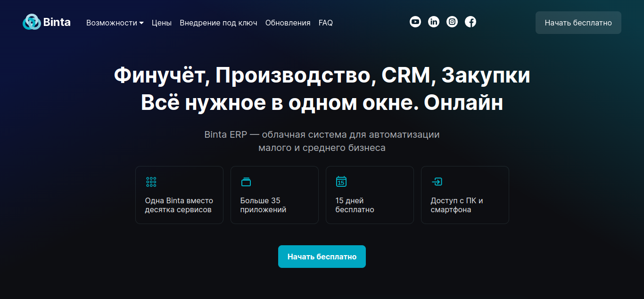Viewport: 644px width, 299px height.
Task: Open the 'Обновления' menu item
Action: [x=288, y=23]
